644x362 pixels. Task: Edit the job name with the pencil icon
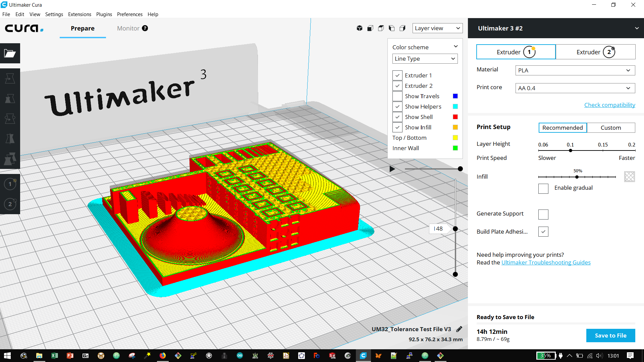pos(459,329)
